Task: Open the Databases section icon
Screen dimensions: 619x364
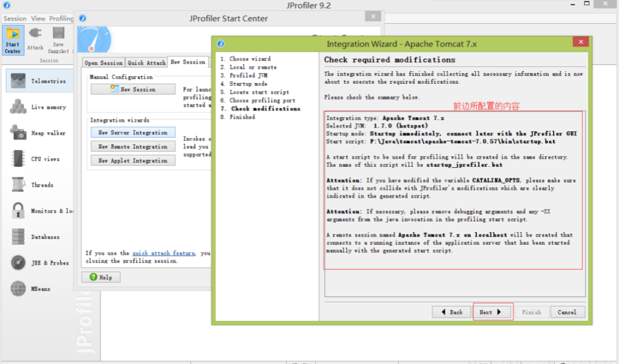Action: pos(18,237)
